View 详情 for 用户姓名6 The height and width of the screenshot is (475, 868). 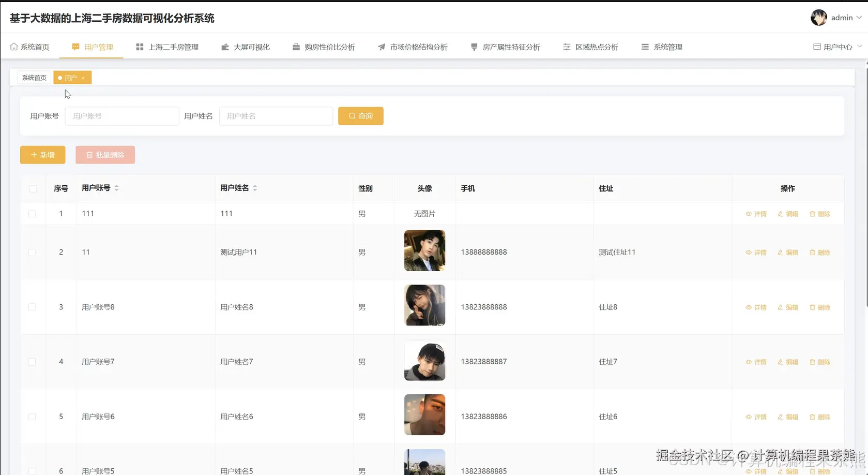(x=756, y=418)
